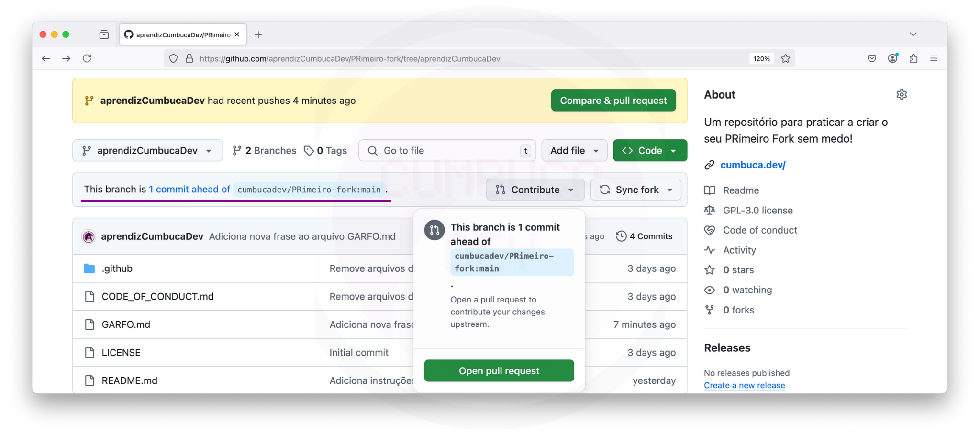Expand the aprendizCumbucaDev branch selector
This screenshot has height=436, width=980.
[147, 151]
